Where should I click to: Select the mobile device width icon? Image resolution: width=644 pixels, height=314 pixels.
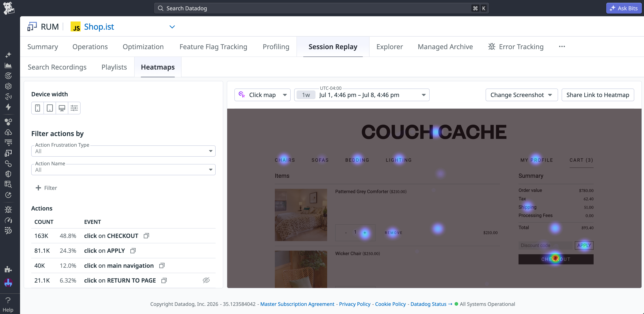tap(38, 108)
